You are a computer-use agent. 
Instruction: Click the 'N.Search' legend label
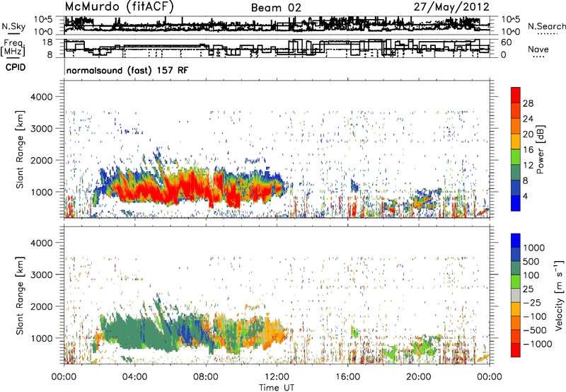546,26
